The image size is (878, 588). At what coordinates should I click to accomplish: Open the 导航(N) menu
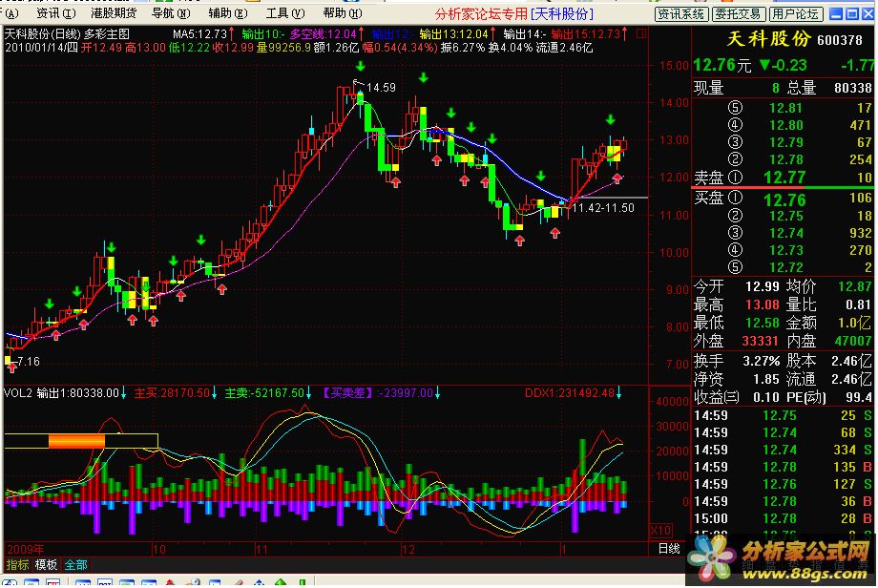171,12
